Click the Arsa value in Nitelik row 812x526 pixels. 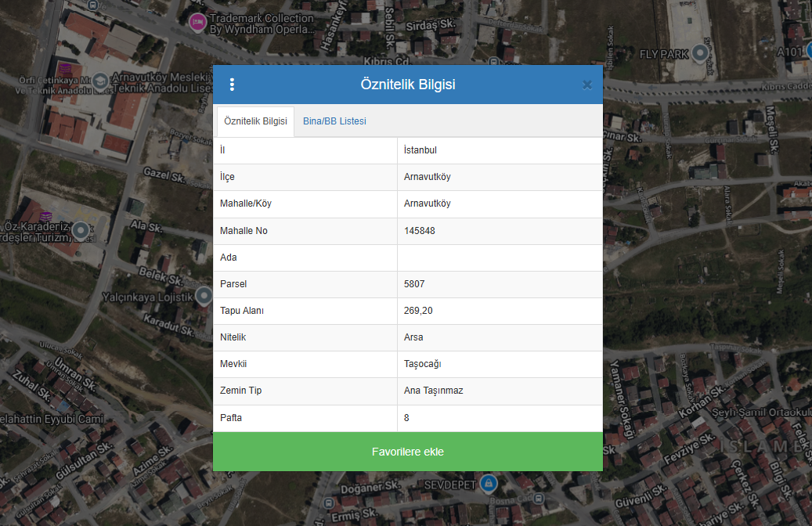[500, 337]
